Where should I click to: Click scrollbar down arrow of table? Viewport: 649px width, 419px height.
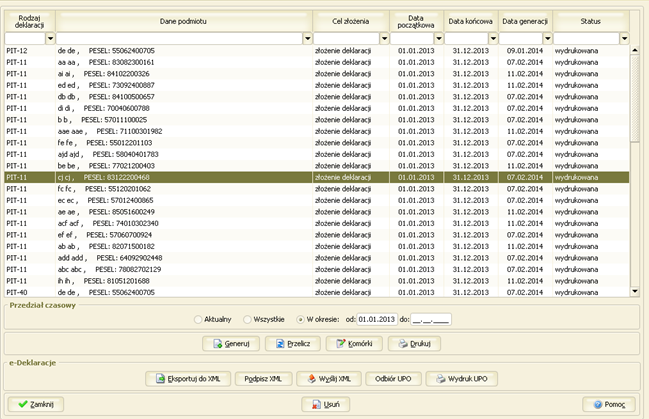pos(635,291)
